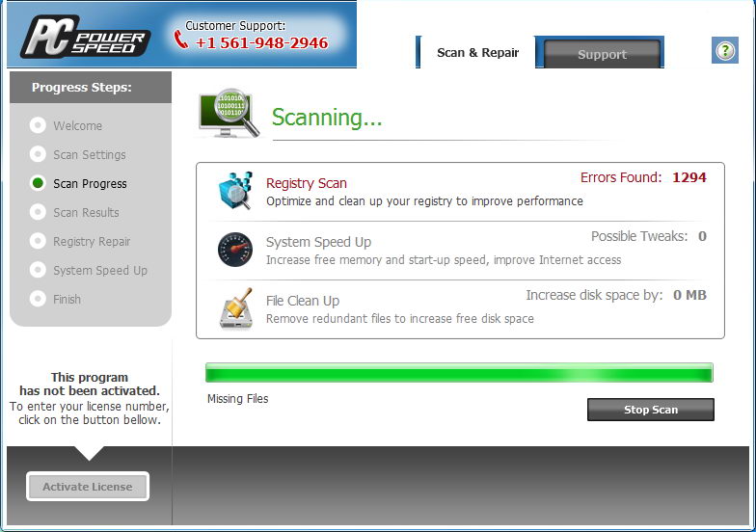The height and width of the screenshot is (532, 756).
Task: Select the Welcome step bullet
Action: (x=38, y=125)
